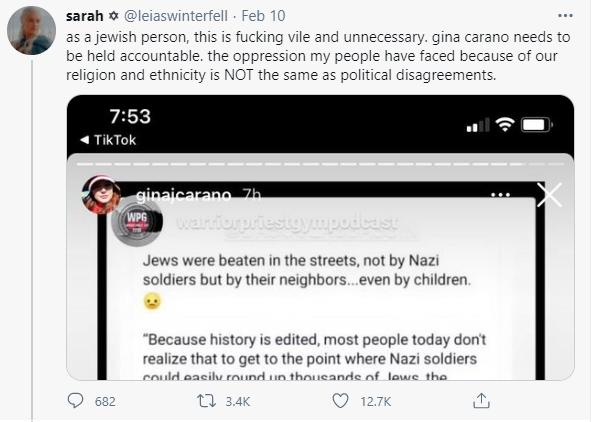Click the Wi-Fi icon in phone status bar
The width and height of the screenshot is (615, 422).
[507, 125]
